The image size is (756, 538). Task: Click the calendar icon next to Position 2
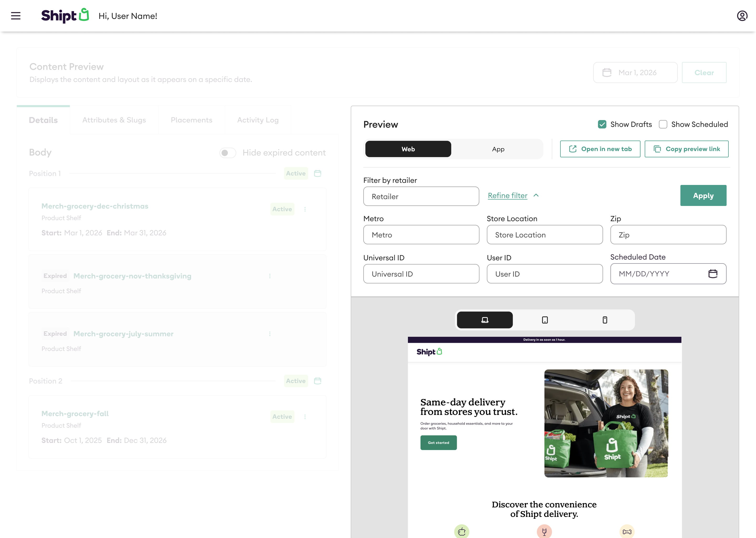pos(317,381)
